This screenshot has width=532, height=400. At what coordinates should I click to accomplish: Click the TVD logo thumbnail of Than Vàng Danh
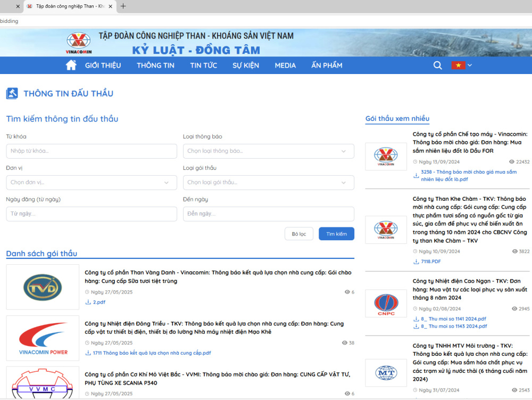[x=43, y=287]
